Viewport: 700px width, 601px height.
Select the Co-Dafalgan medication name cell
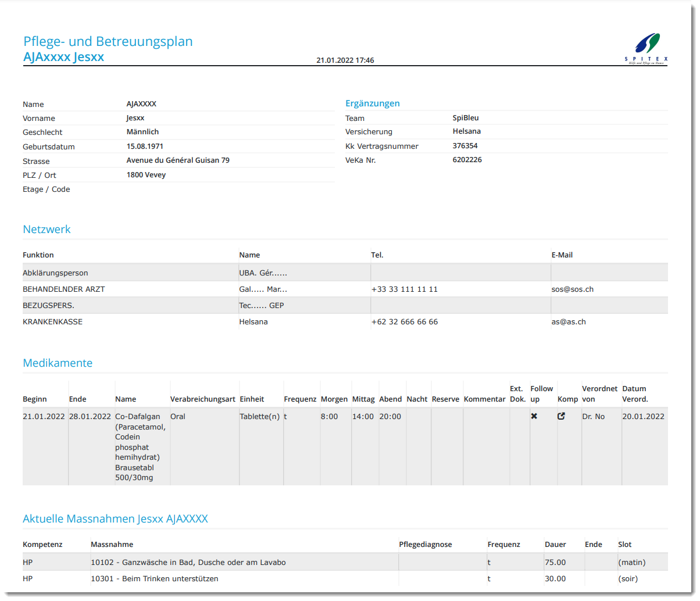click(x=141, y=446)
